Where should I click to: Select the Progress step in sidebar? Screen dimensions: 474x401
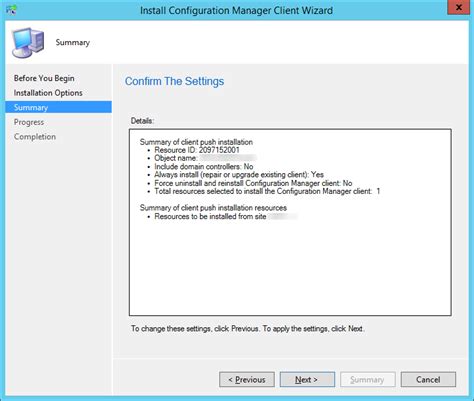coord(29,122)
